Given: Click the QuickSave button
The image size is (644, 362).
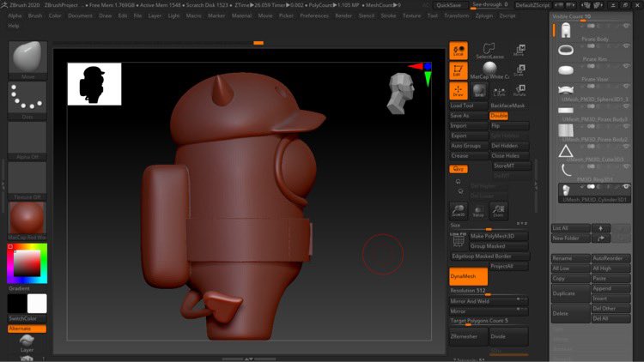Looking at the screenshot, I should pos(448,5).
